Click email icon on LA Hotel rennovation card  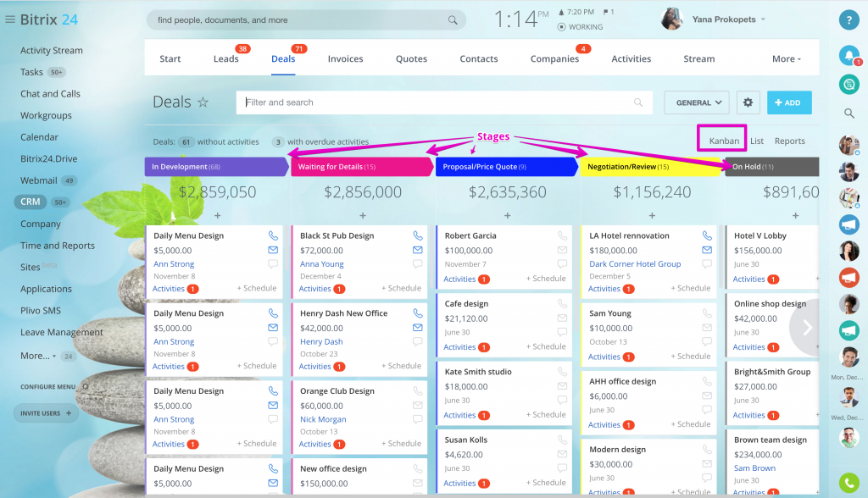click(x=707, y=250)
